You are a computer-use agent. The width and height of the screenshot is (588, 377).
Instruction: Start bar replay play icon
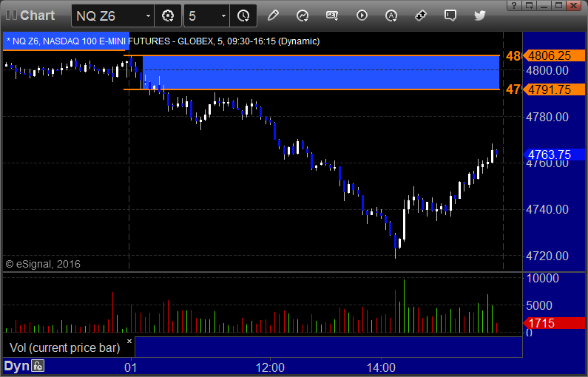click(x=362, y=16)
